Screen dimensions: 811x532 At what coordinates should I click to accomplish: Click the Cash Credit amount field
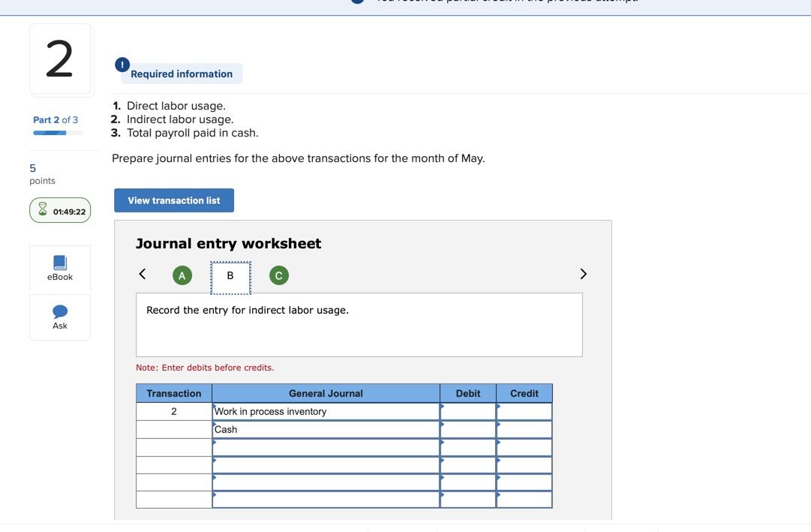(524, 429)
